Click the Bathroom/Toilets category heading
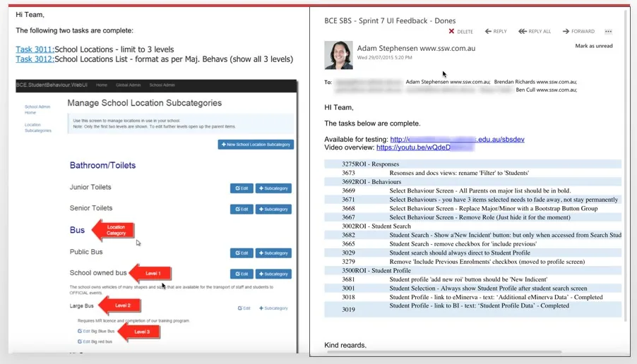This screenshot has width=637, height=364. [x=103, y=166]
